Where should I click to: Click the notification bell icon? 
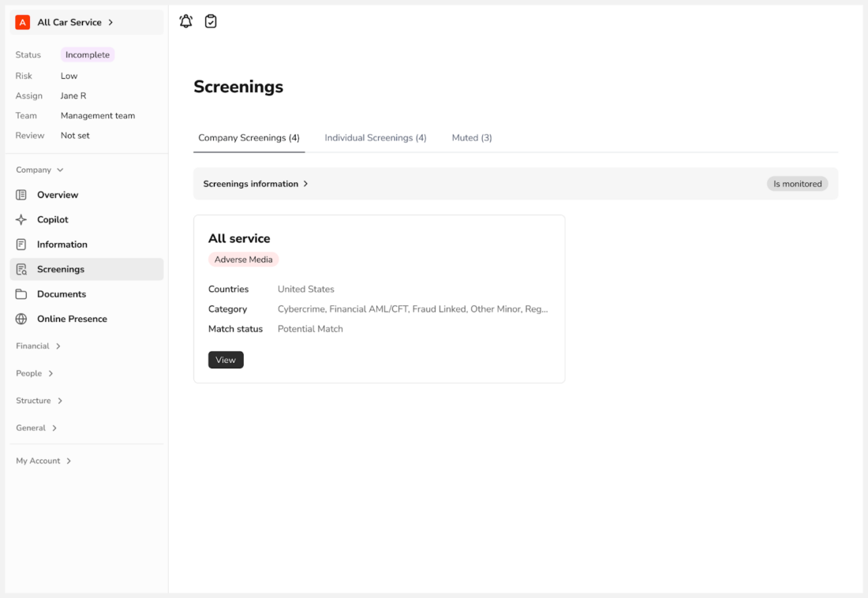[186, 22]
